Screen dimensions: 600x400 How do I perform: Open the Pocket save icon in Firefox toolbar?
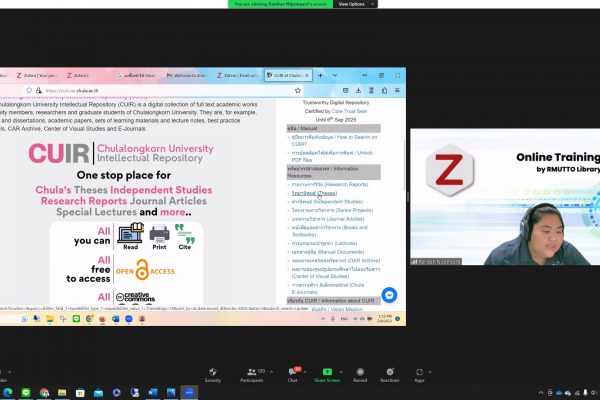345,90
